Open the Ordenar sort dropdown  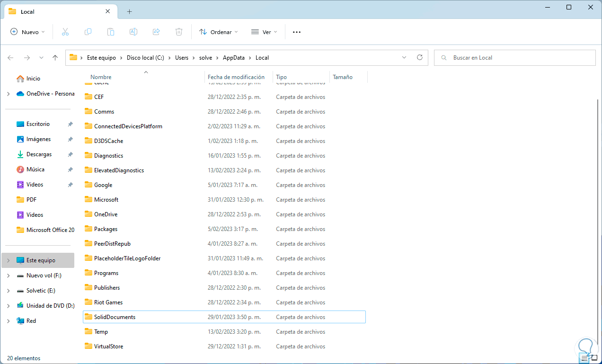pyautogui.click(x=218, y=32)
